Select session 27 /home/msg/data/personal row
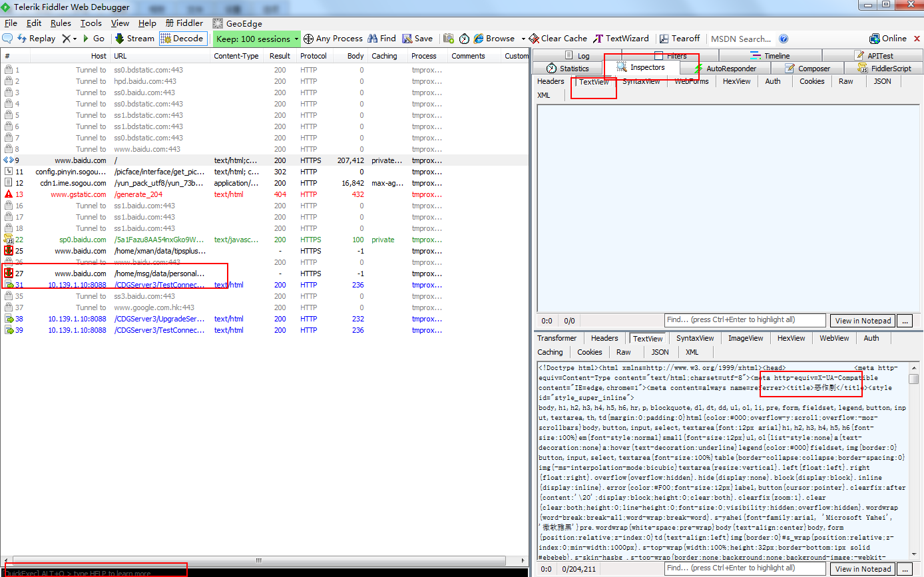 265,274
